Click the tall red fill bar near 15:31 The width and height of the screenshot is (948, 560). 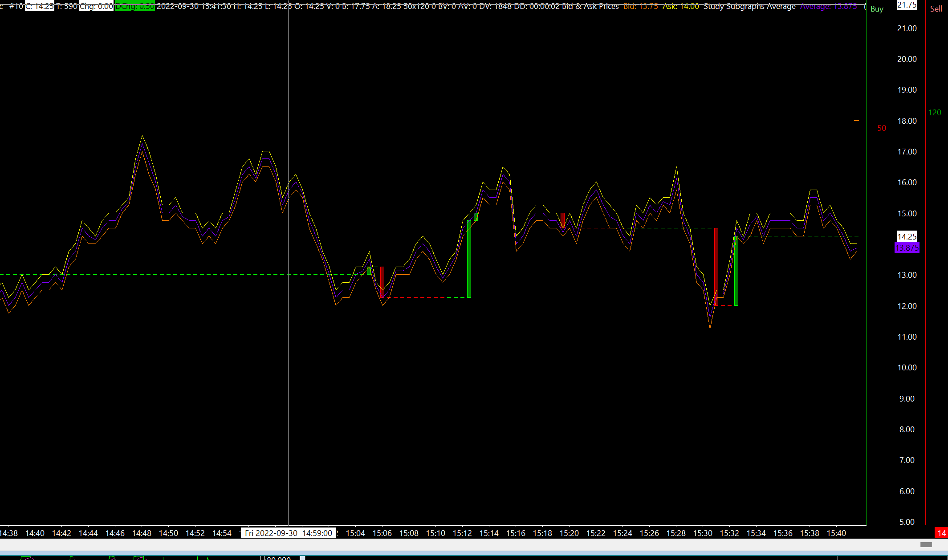coord(716,266)
